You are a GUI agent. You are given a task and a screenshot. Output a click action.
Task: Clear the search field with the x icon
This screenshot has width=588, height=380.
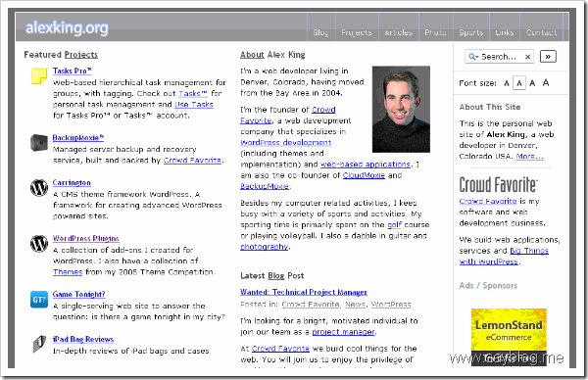(527, 57)
